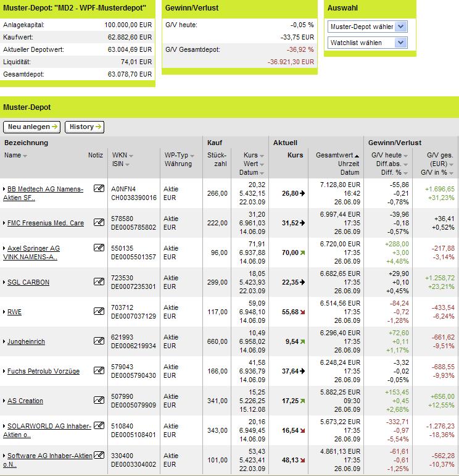
Task: Click the Neu anlegen button
Action: (32, 127)
